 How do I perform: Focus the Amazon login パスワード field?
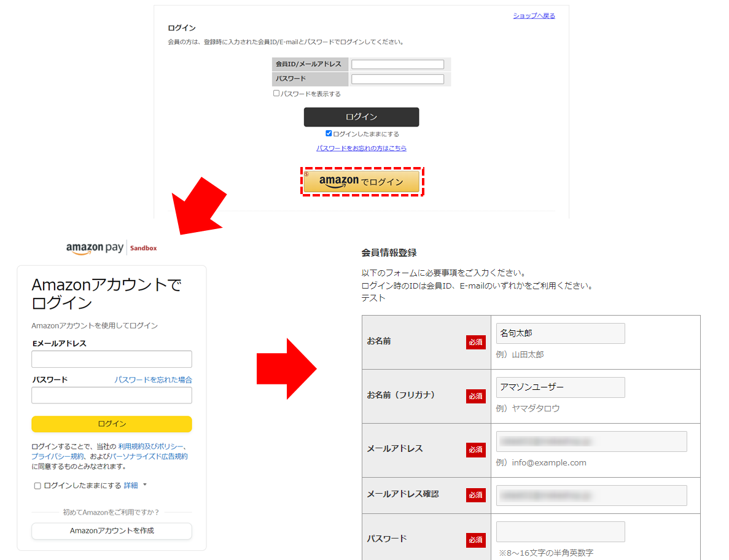[x=112, y=395]
